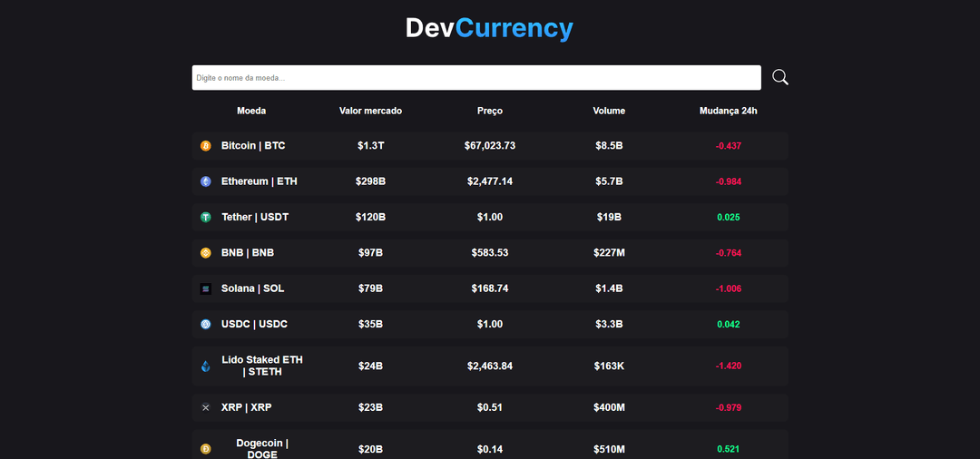Click the XRP coin logo icon
The width and height of the screenshot is (980, 459).
(206, 408)
